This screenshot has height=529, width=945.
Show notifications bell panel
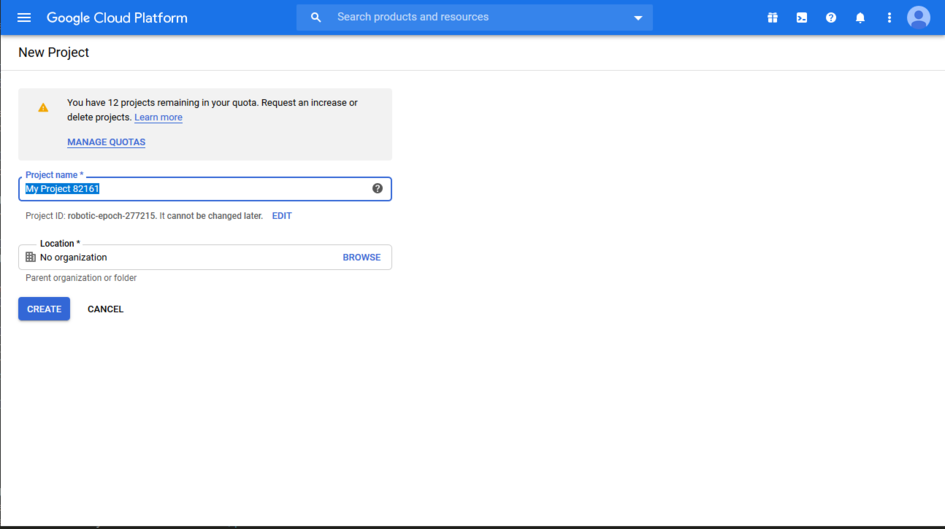coord(860,17)
